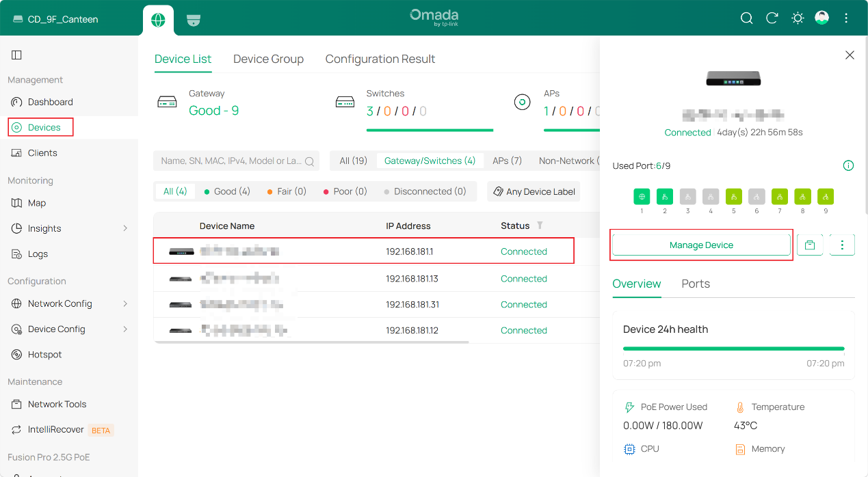This screenshot has height=477, width=868.
Task: Toggle the light/dark theme sun icon
Action: tap(798, 18)
